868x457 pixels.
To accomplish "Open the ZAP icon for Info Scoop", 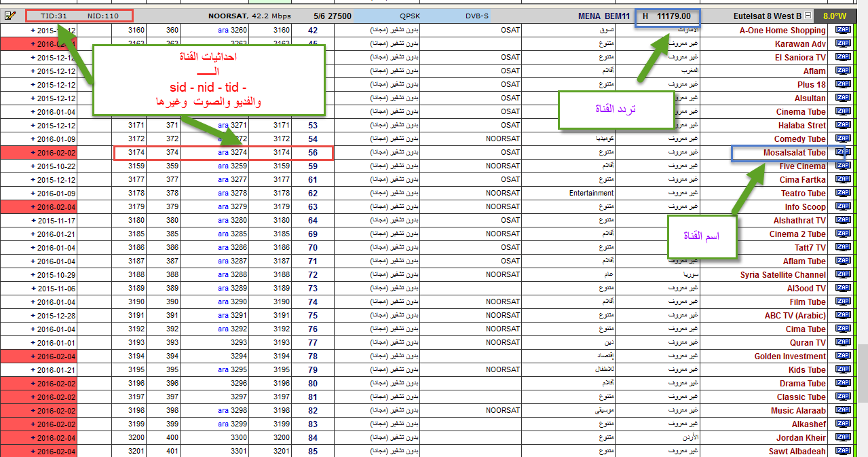I will (842, 206).
